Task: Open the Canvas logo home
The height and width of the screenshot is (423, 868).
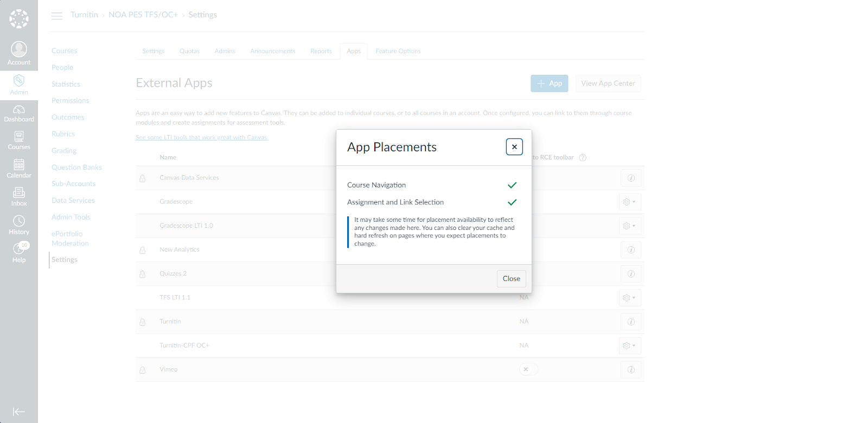Action: point(19,19)
